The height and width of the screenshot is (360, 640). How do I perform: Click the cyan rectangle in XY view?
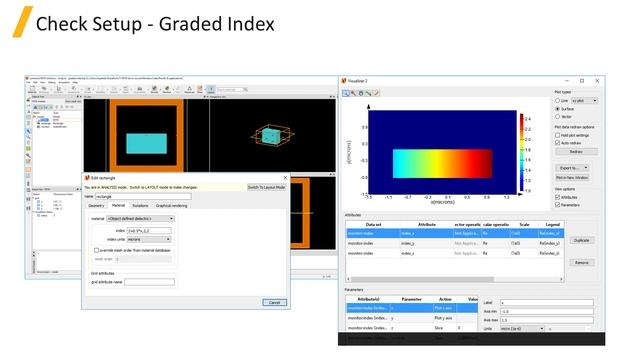tap(147, 144)
